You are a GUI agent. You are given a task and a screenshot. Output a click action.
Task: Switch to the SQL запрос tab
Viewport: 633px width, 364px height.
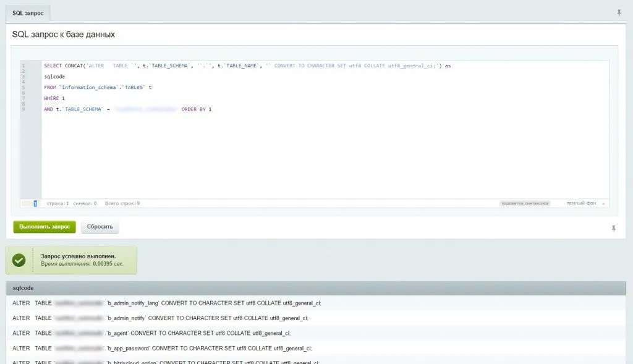pos(27,12)
